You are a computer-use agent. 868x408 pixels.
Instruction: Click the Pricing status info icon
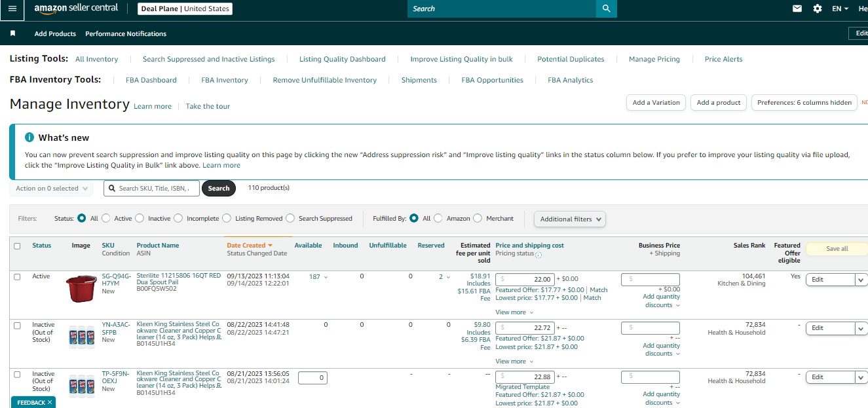click(538, 255)
